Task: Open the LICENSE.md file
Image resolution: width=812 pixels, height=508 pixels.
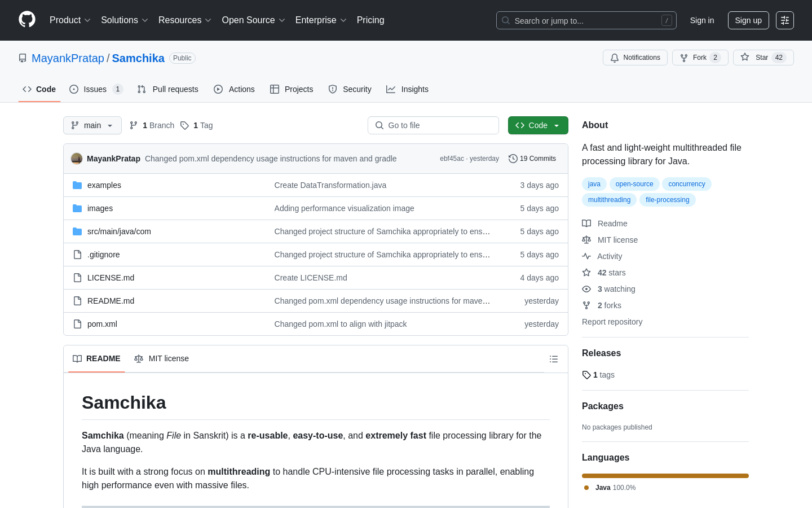Action: 111,278
